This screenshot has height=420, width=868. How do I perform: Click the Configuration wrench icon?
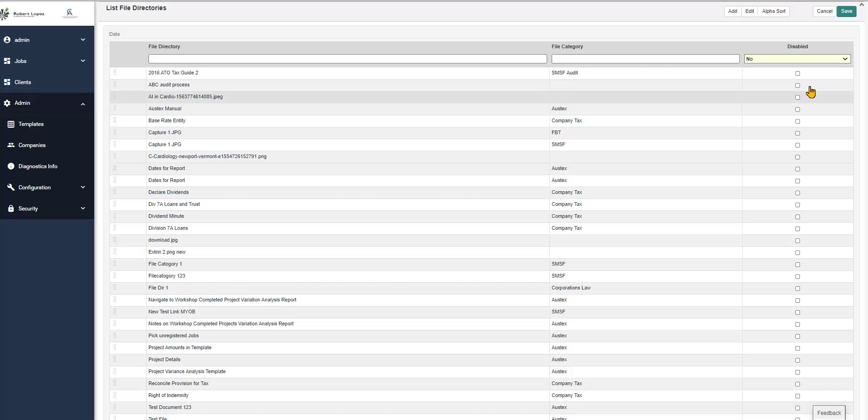(x=11, y=187)
